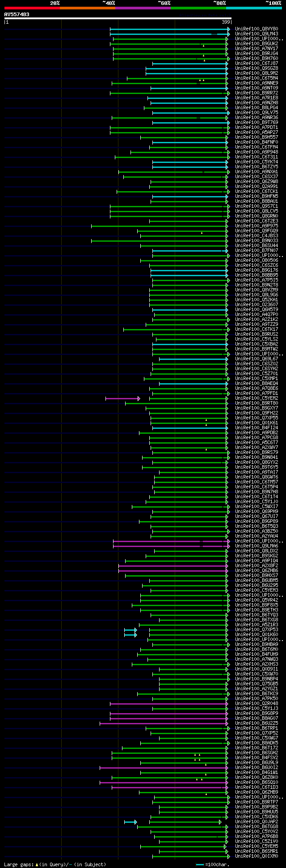Open hit UniRef100_A9TAI7
Image resolution: width=286 pixels, height=868 pixels.
coord(257,472)
